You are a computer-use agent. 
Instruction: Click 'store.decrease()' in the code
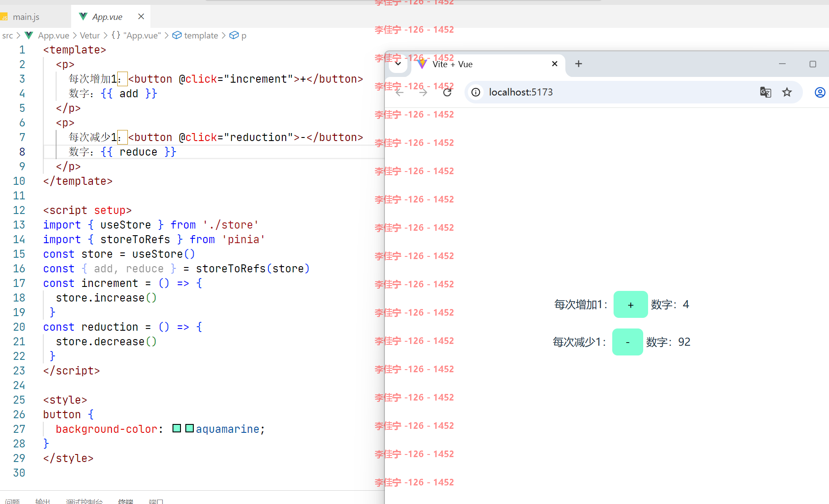[x=106, y=341]
